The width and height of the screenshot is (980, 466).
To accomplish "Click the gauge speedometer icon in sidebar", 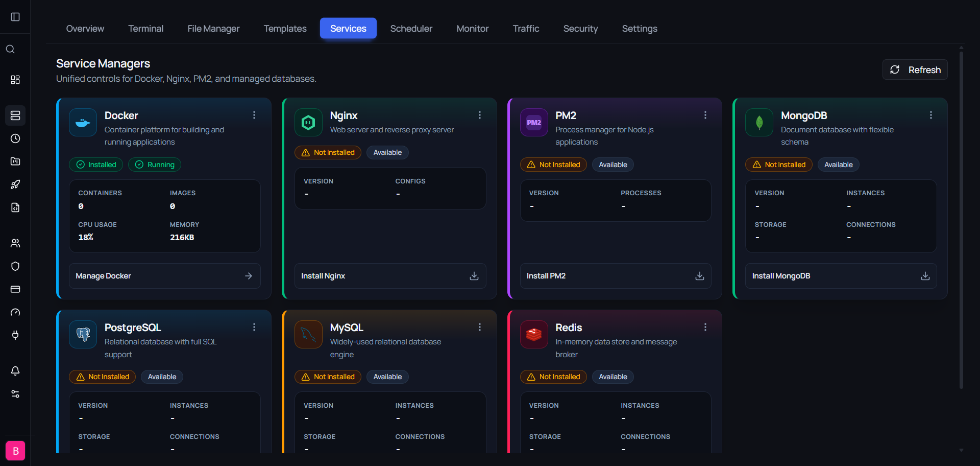I will [x=15, y=312].
